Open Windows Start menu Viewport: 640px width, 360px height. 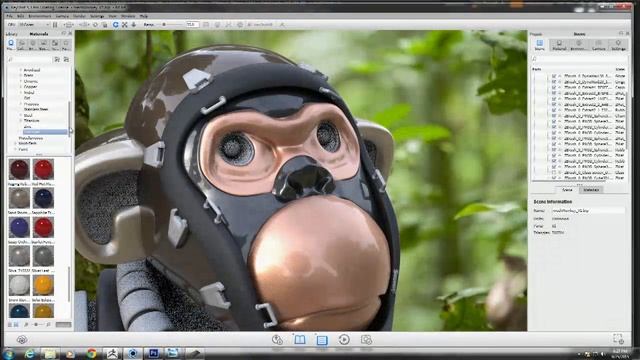point(8,354)
